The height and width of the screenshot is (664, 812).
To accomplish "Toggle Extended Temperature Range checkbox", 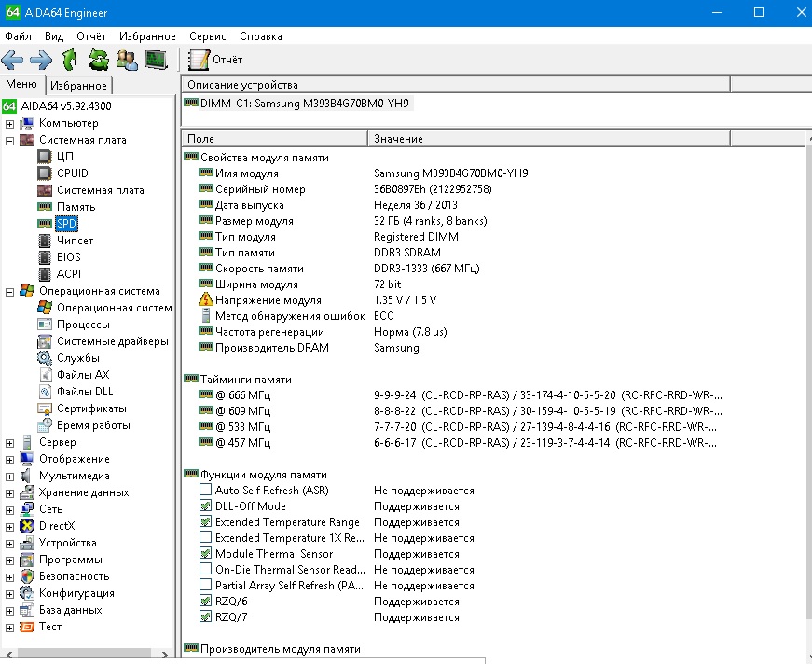I will coord(206,521).
